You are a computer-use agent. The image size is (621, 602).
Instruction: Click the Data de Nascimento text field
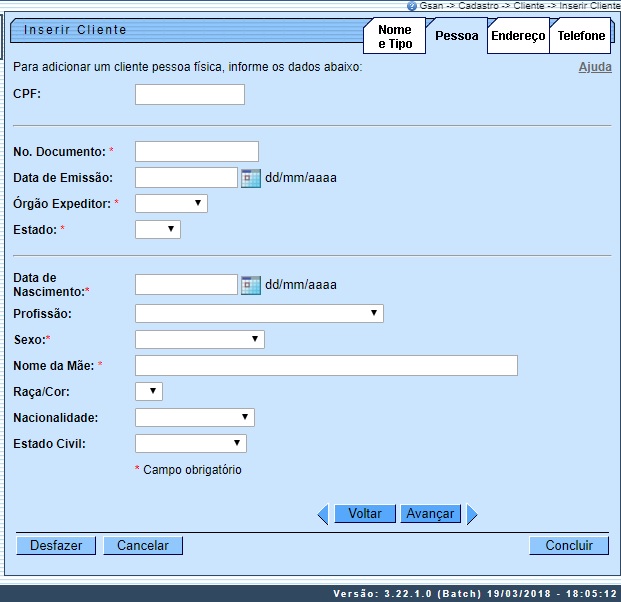(186, 284)
